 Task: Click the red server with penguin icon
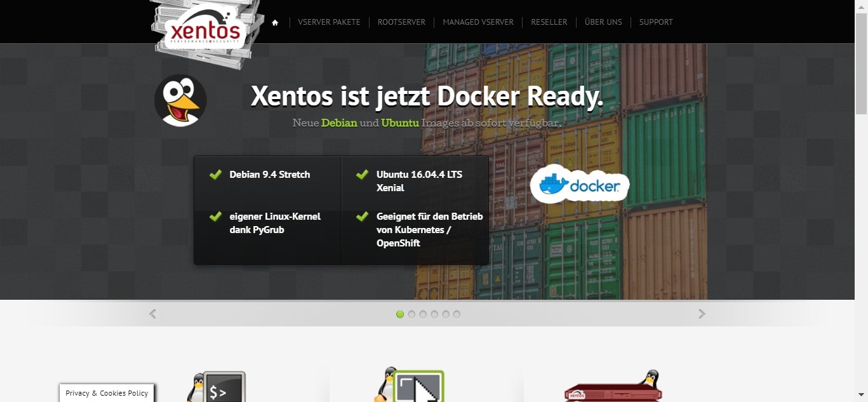click(x=613, y=387)
